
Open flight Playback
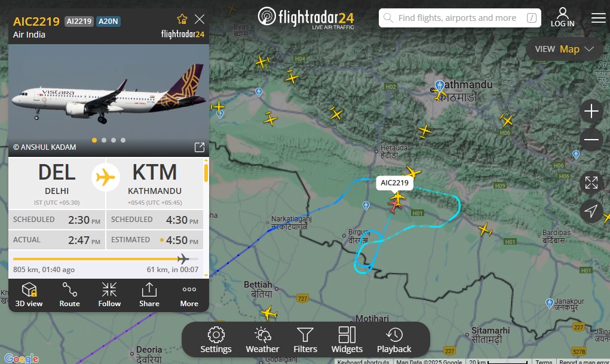coord(394,340)
